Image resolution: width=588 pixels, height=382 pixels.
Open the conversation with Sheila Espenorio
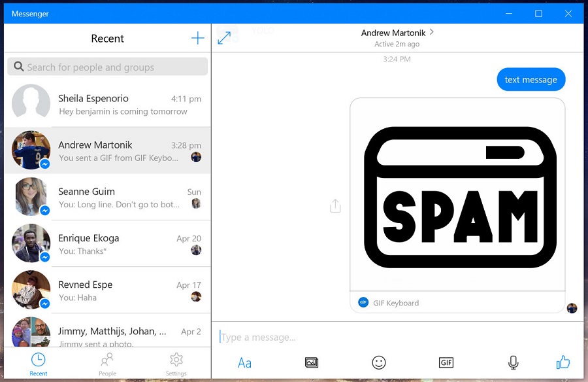(x=107, y=103)
